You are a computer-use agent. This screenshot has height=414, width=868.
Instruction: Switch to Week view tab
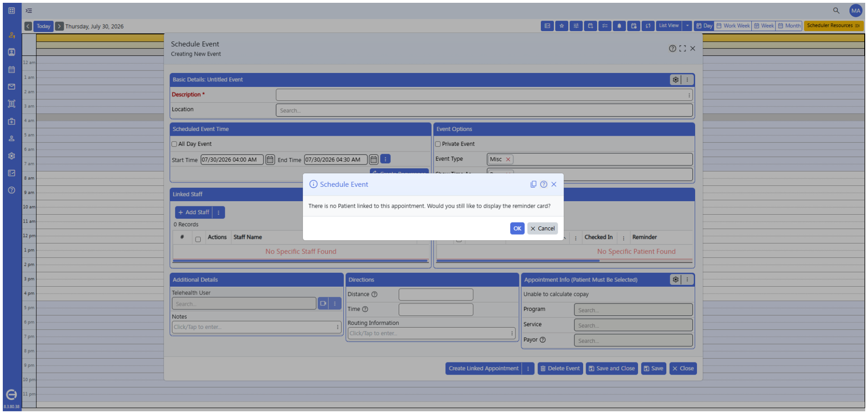[764, 26]
